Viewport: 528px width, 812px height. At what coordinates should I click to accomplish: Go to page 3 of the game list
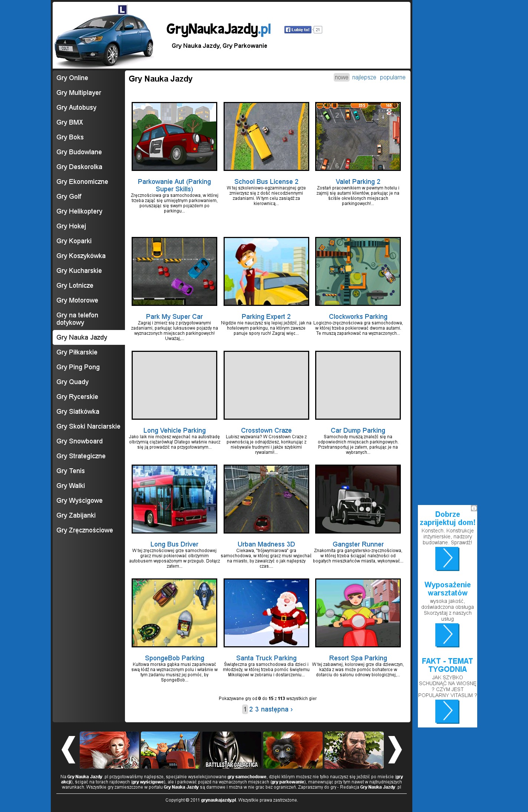tap(257, 709)
